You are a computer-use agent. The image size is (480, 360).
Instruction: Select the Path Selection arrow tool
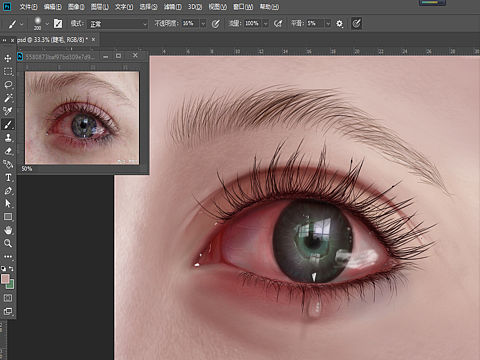tap(8, 204)
